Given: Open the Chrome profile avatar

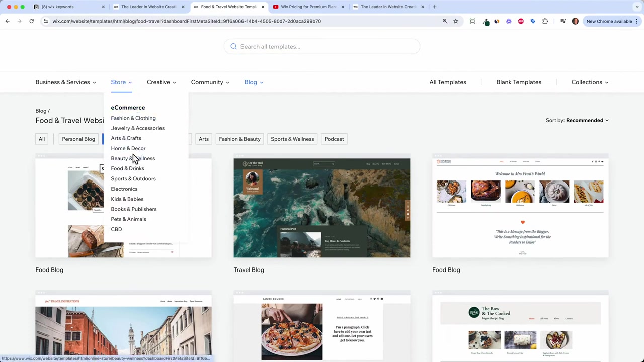Looking at the screenshot, I should [575, 21].
